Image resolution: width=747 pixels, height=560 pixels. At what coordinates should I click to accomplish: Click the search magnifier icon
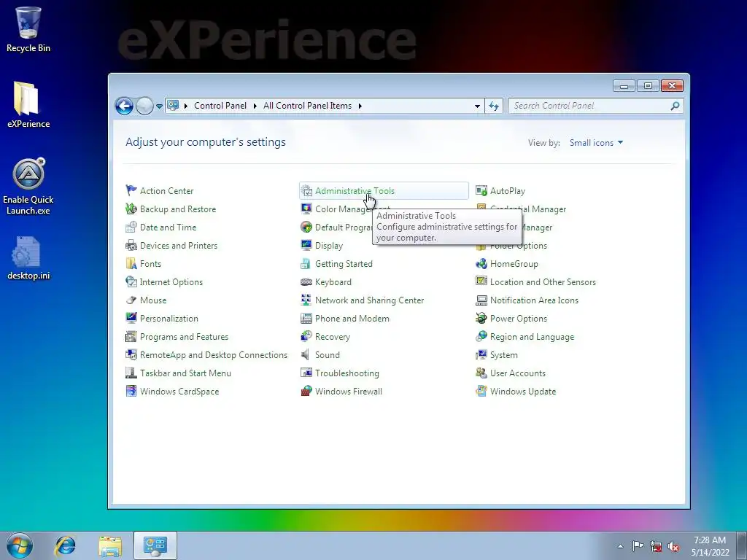(675, 106)
